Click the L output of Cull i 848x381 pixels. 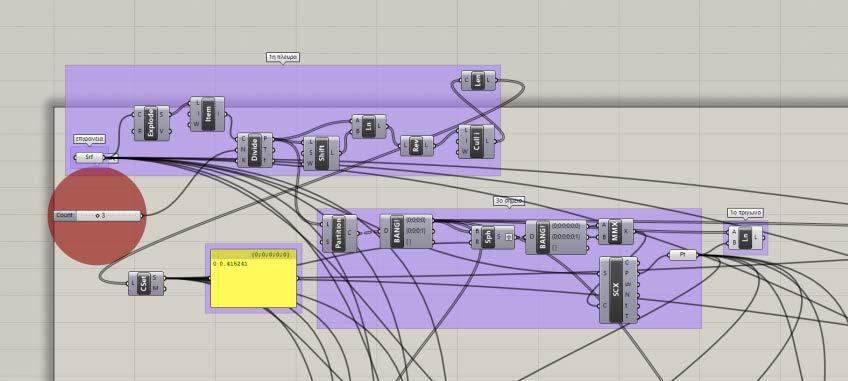pyautogui.click(x=488, y=141)
